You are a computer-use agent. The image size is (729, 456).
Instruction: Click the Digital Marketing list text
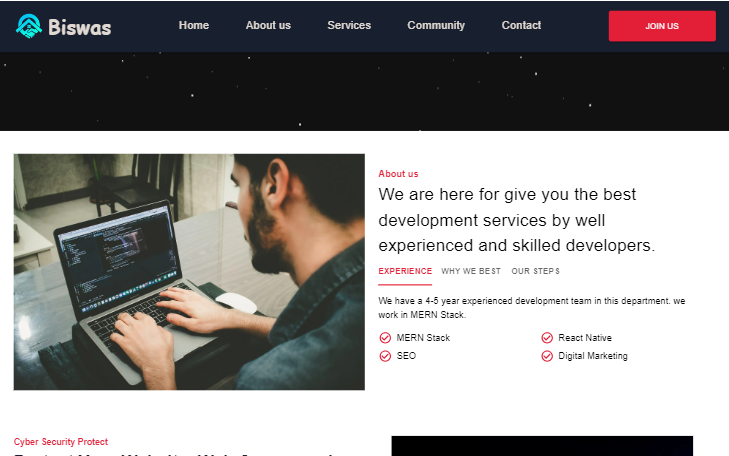(593, 356)
